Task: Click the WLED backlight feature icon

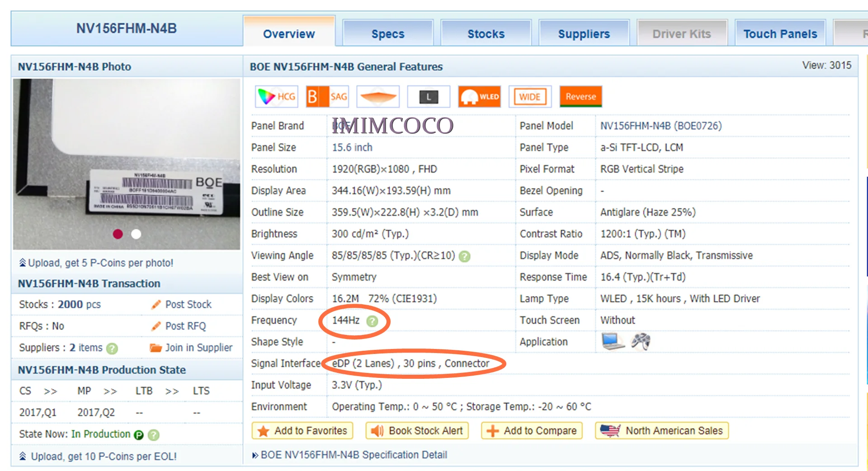Action: [479, 96]
